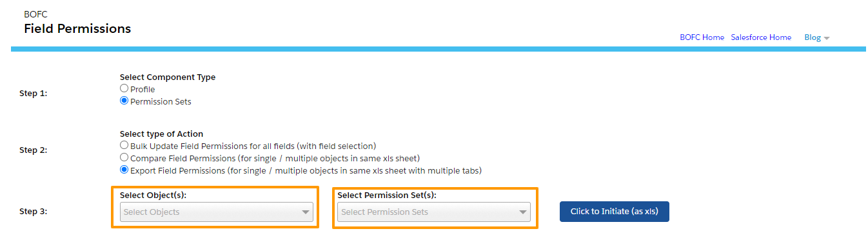Click to Initiate (as xls) button
The height and width of the screenshot is (240, 868).
coord(615,212)
